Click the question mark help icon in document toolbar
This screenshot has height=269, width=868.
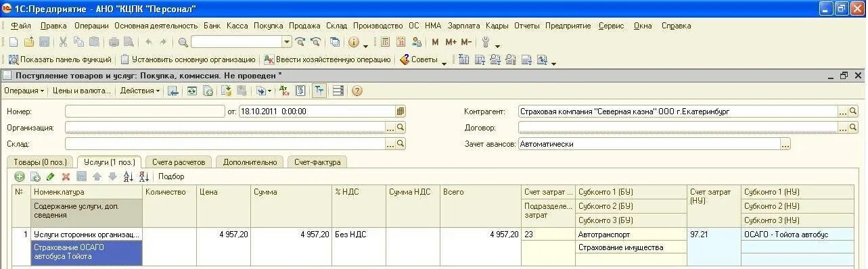(x=357, y=91)
